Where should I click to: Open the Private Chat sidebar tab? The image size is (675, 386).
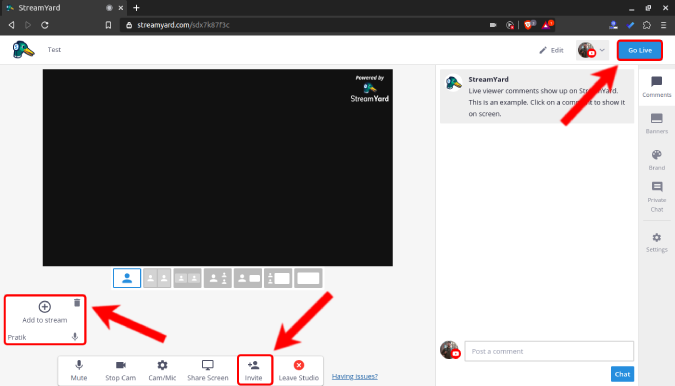(656, 197)
